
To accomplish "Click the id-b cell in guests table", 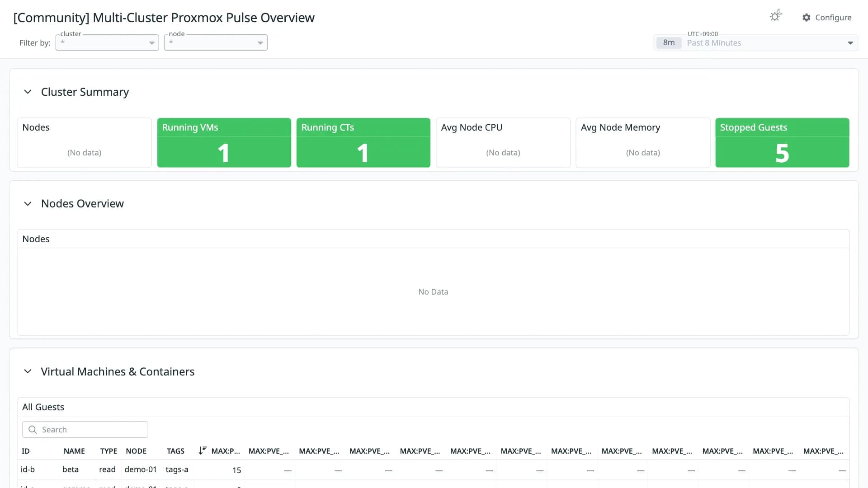I will [28, 469].
